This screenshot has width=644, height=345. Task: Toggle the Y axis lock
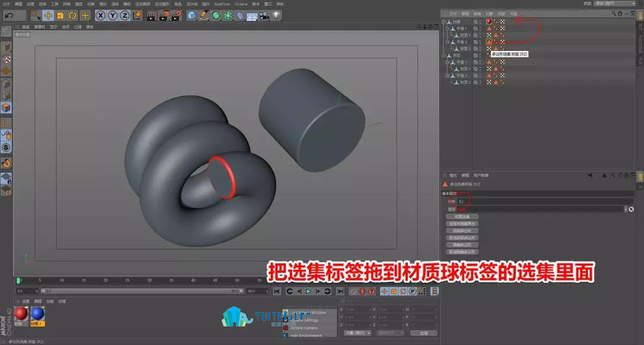[112, 16]
